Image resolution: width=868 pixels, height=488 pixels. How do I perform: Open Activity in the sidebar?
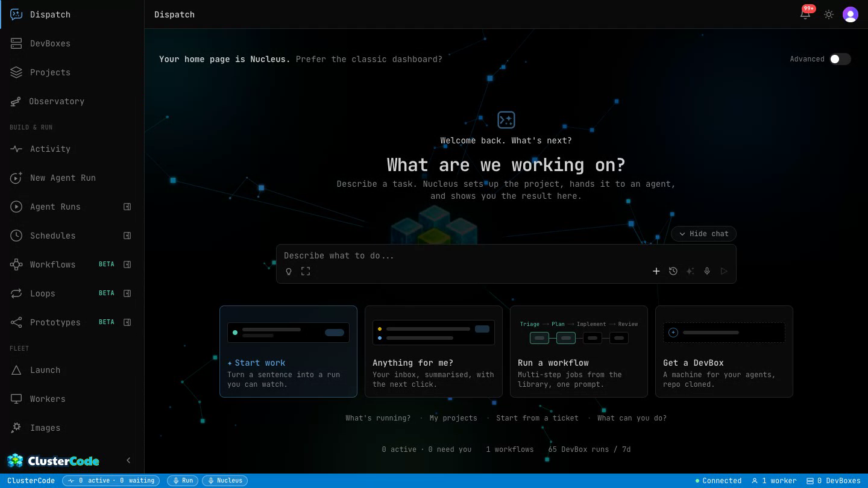pyautogui.click(x=72, y=149)
